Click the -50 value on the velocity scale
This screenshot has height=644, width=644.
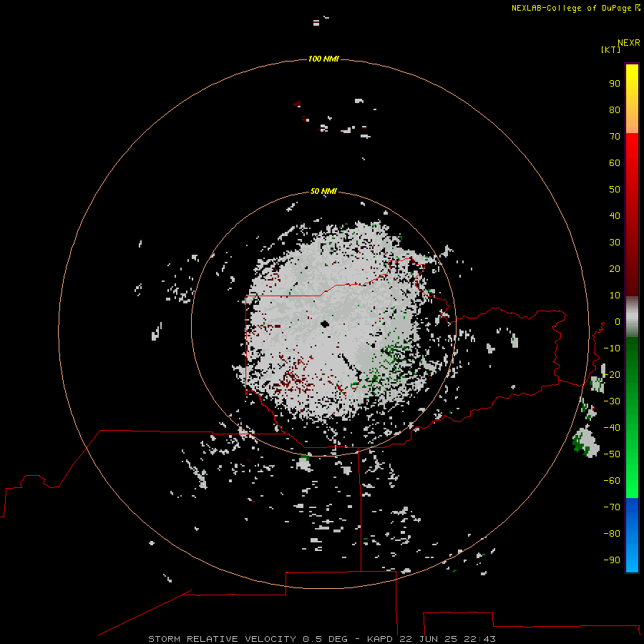click(x=612, y=454)
